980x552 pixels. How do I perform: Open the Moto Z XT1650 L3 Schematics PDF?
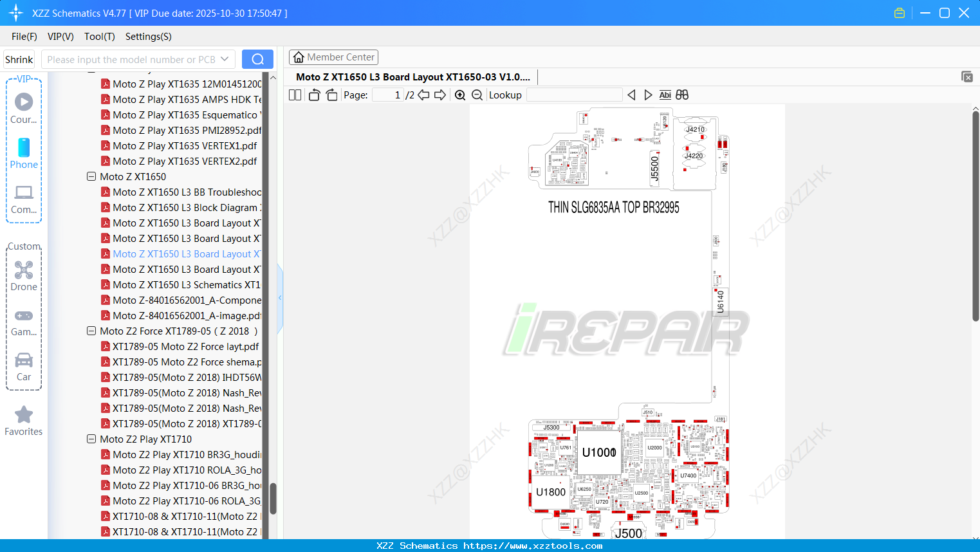pyautogui.click(x=187, y=284)
